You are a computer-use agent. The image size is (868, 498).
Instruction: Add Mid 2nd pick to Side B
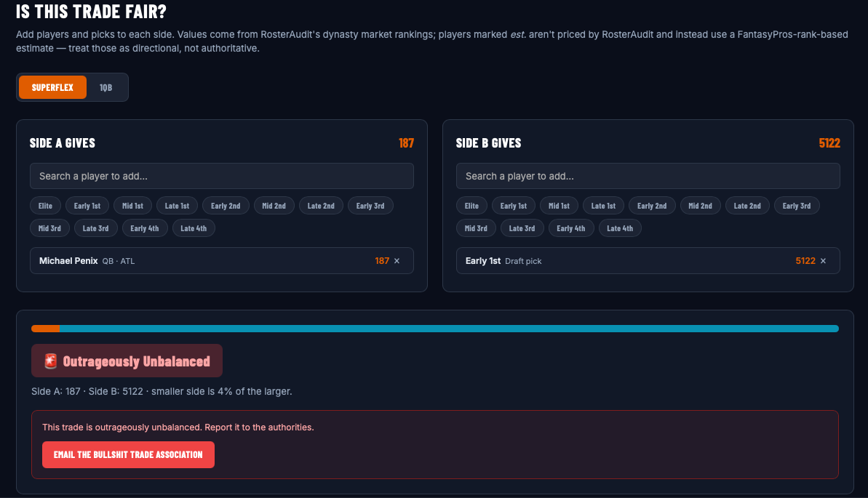pyautogui.click(x=700, y=206)
